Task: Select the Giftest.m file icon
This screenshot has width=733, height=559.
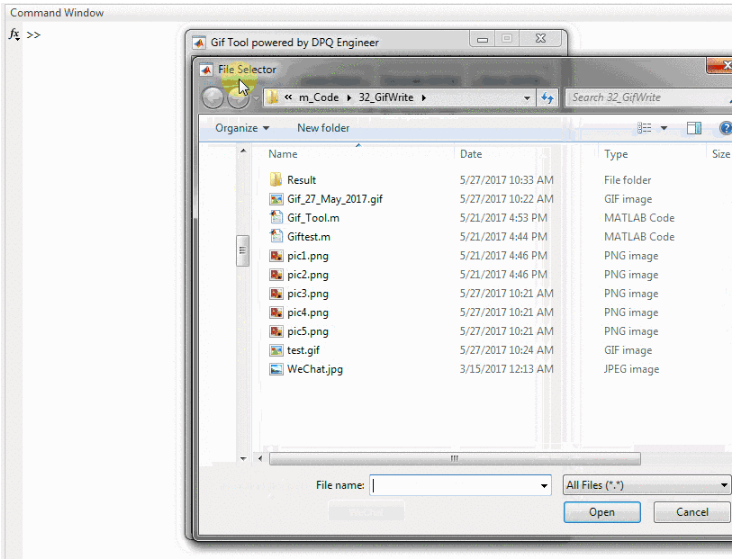Action: point(276,236)
